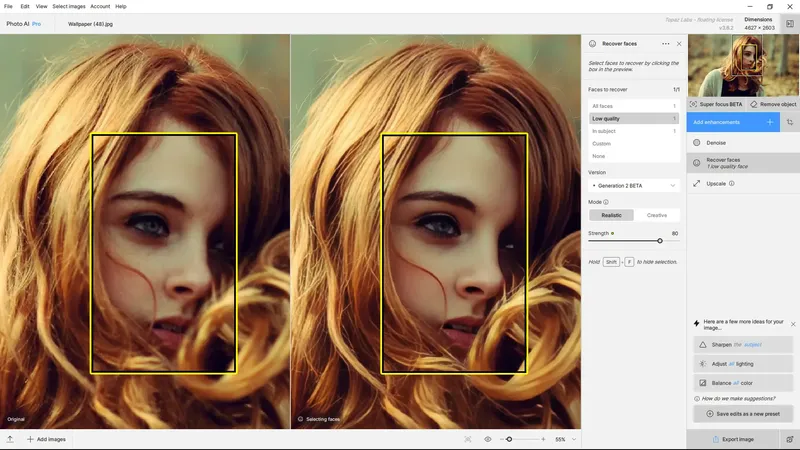Open the Account menu
800x450 pixels.
(100, 7)
